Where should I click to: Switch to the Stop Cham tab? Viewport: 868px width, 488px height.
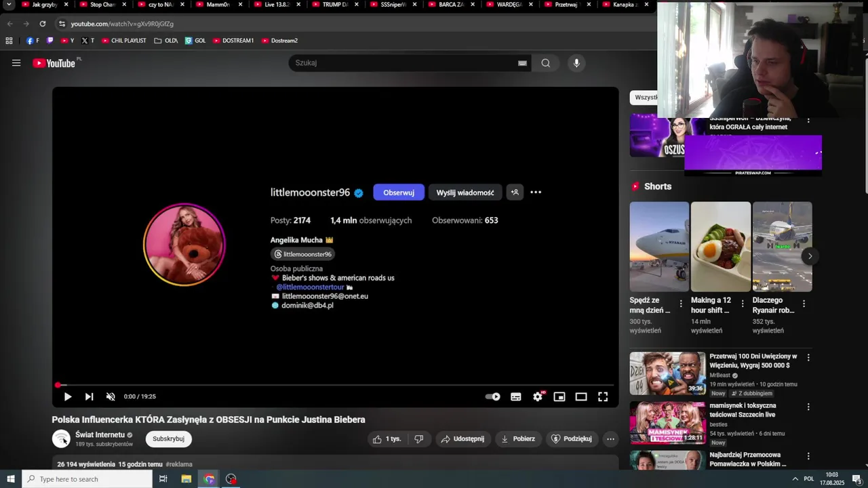102,5
